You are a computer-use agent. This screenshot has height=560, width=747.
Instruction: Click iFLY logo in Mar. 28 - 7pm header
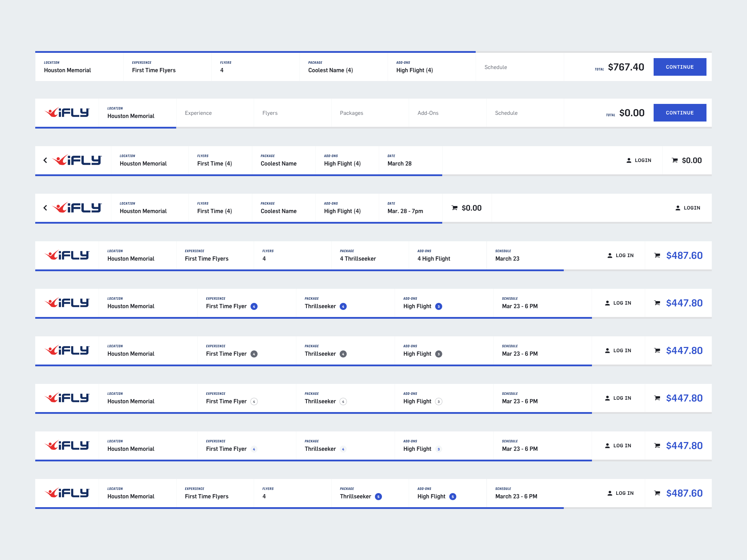click(77, 208)
